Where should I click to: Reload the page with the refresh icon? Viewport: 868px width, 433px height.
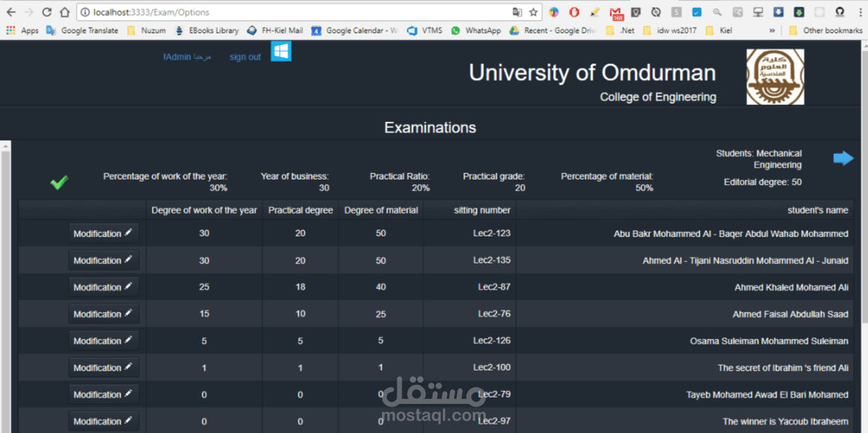(46, 11)
